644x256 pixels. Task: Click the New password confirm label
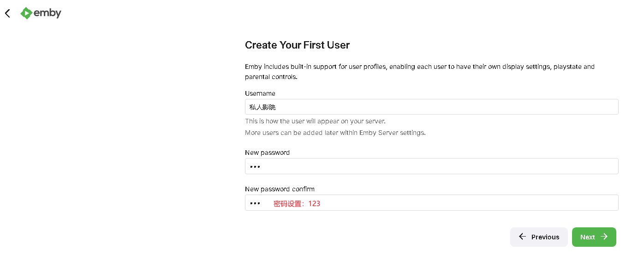280,189
